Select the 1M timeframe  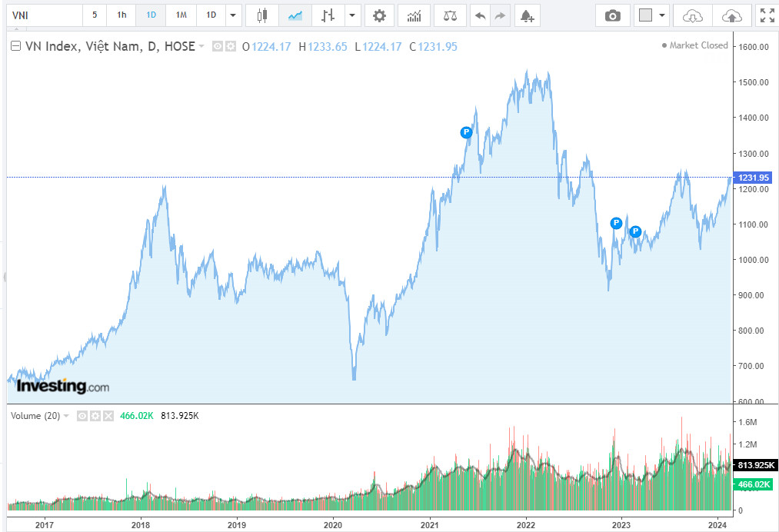click(181, 15)
